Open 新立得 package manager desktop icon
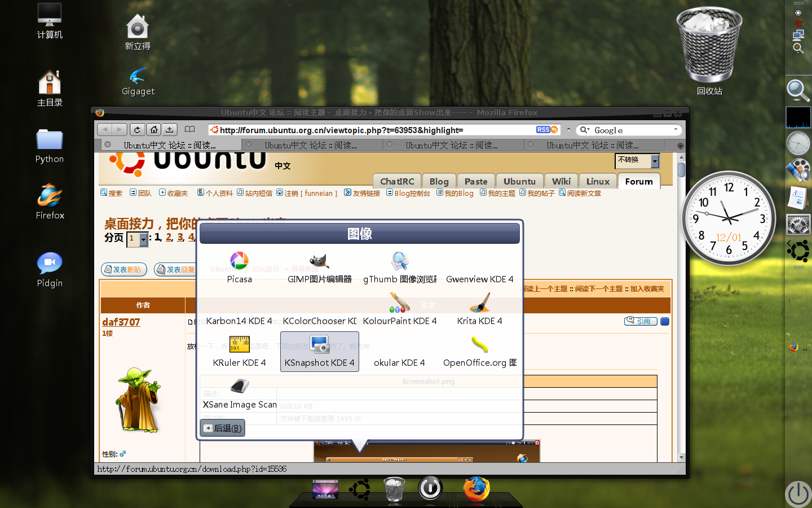Screen dimensions: 812x508 (x=138, y=33)
